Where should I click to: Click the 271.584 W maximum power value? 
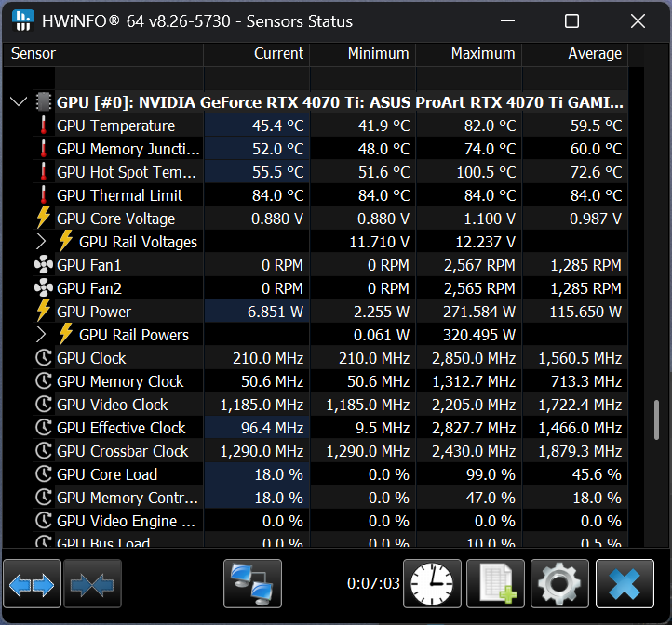[x=479, y=312]
